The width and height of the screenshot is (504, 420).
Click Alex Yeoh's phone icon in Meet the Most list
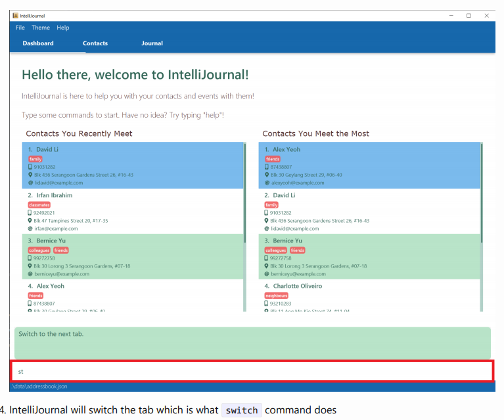[267, 167]
